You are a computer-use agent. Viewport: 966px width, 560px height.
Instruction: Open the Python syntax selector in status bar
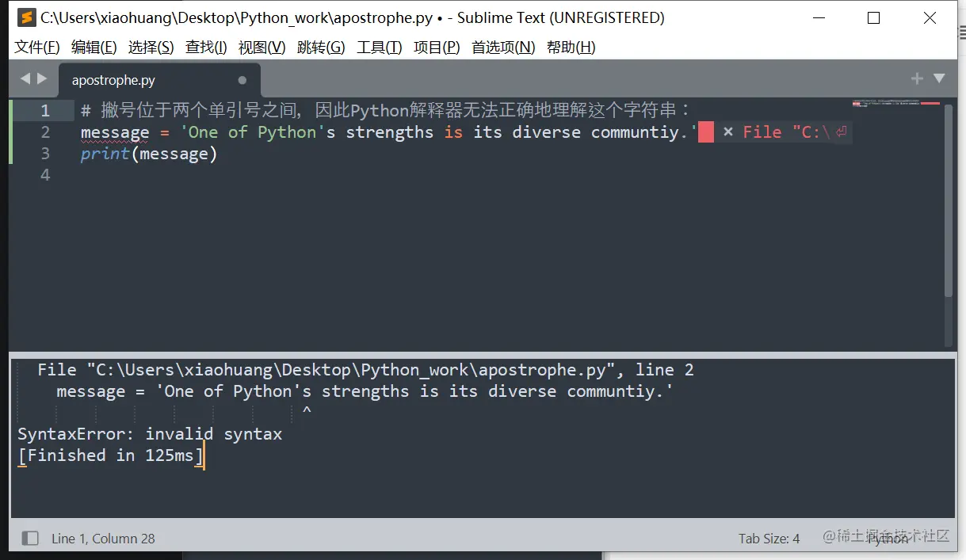888,539
